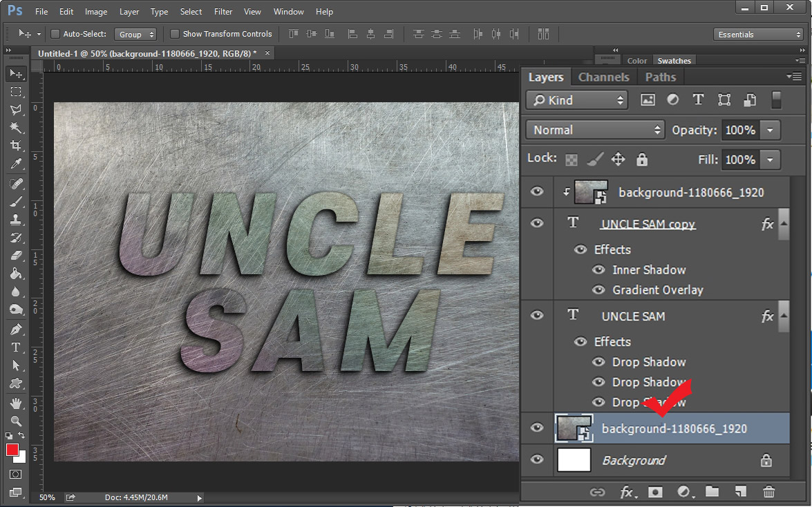Open the Fill slider dropdown arrow
Image resolution: width=812 pixels, height=507 pixels.
(770, 160)
